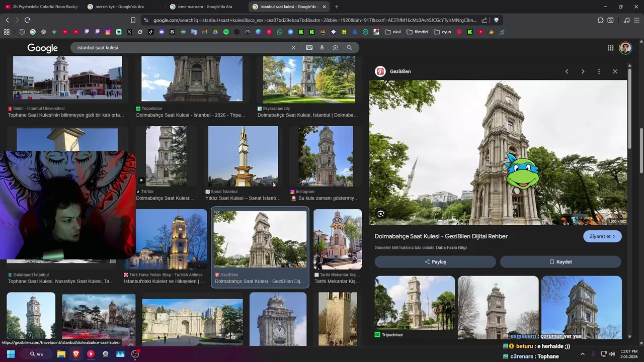Click the preview panel vertical scrollbar
Screen dimensions: 644x362
pos(629,108)
